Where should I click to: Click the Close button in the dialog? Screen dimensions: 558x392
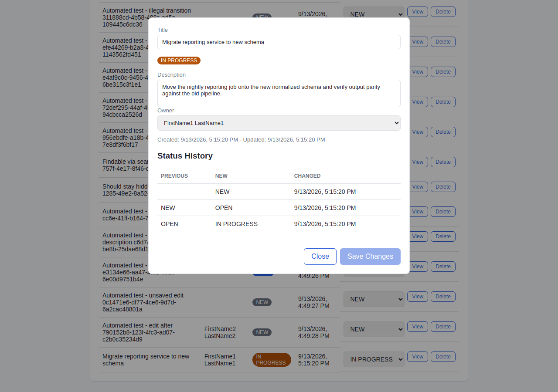tap(320, 257)
